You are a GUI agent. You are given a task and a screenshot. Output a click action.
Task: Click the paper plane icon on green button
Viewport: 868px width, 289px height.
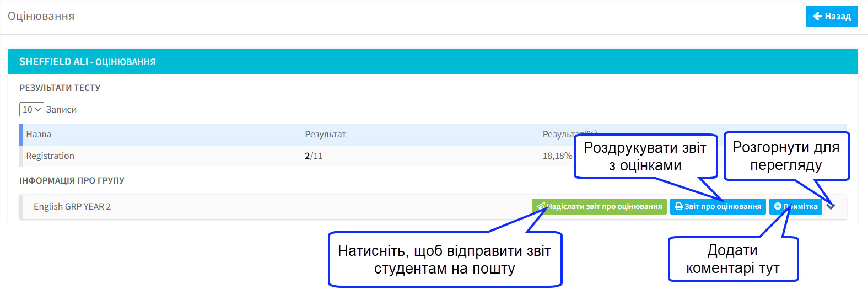coord(541,206)
